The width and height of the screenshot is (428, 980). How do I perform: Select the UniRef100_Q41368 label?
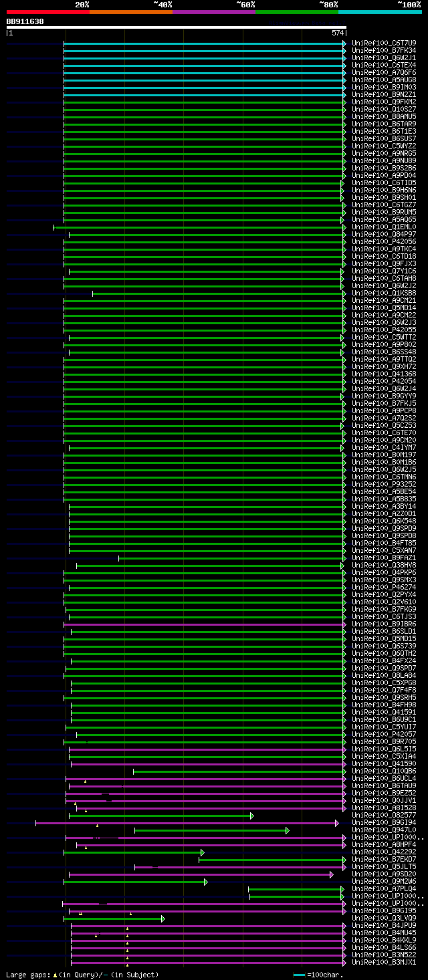(x=384, y=374)
